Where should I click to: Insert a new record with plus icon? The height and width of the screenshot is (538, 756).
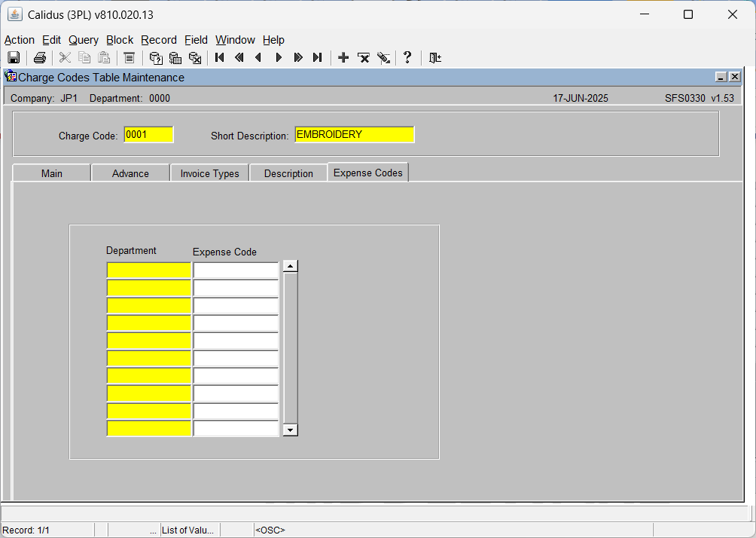click(x=343, y=58)
